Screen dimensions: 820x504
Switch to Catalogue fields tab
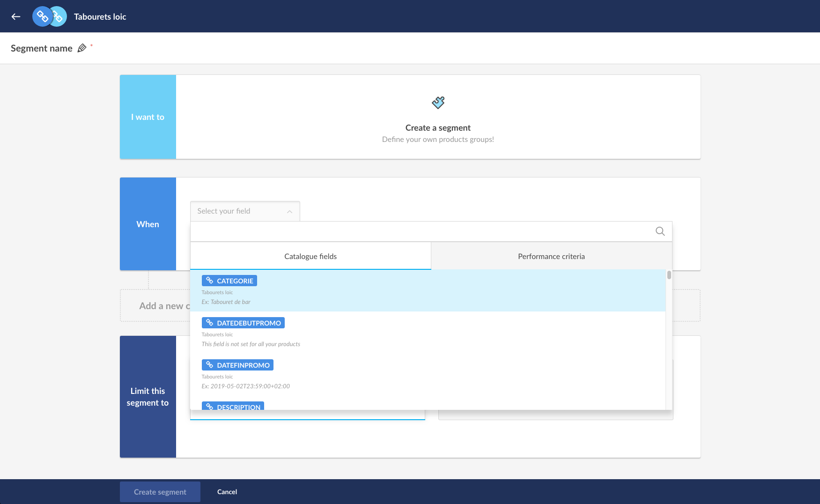click(310, 256)
